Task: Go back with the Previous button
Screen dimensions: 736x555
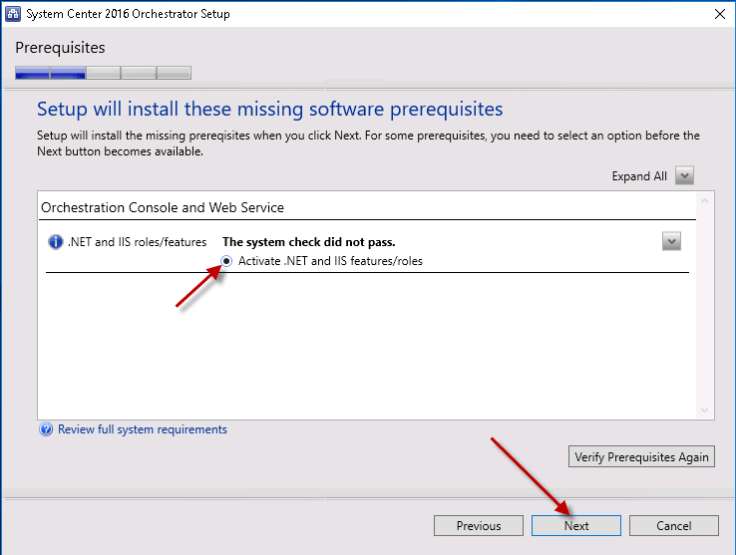Action: click(478, 526)
